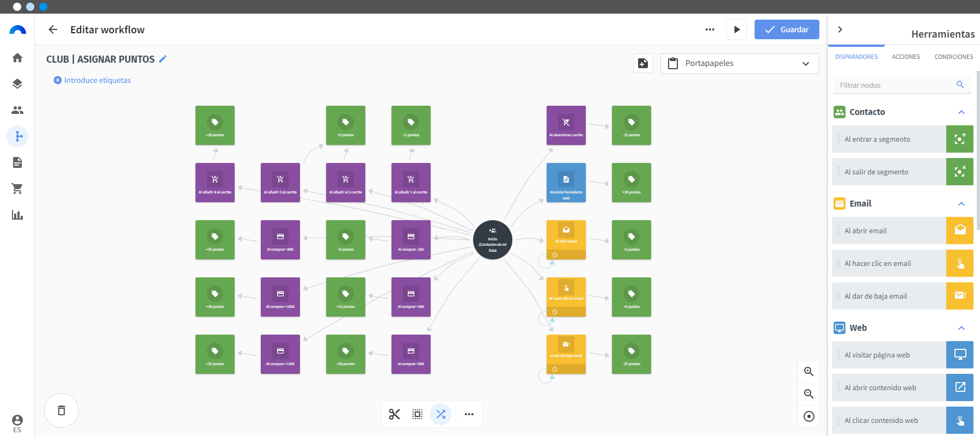Collapse the Contacto section

pos(961,112)
